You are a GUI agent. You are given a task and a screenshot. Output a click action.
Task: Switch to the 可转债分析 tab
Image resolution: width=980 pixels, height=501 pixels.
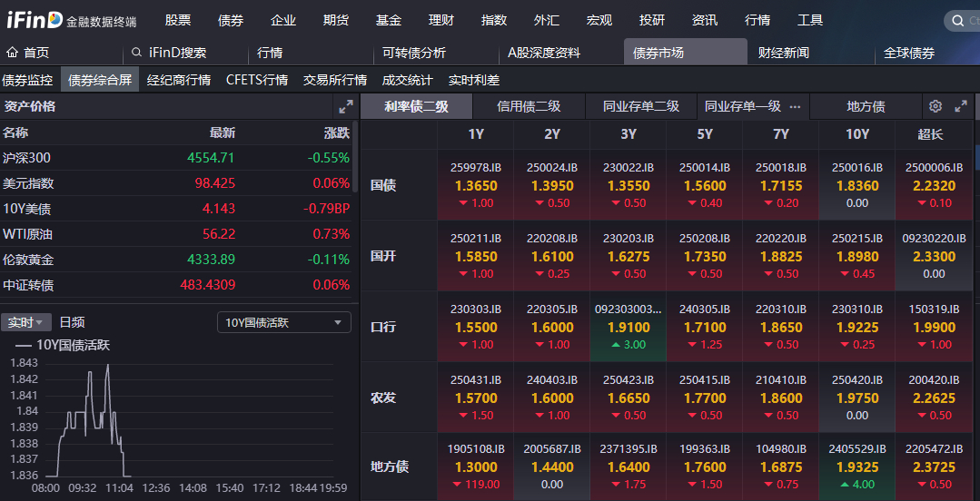436,53
